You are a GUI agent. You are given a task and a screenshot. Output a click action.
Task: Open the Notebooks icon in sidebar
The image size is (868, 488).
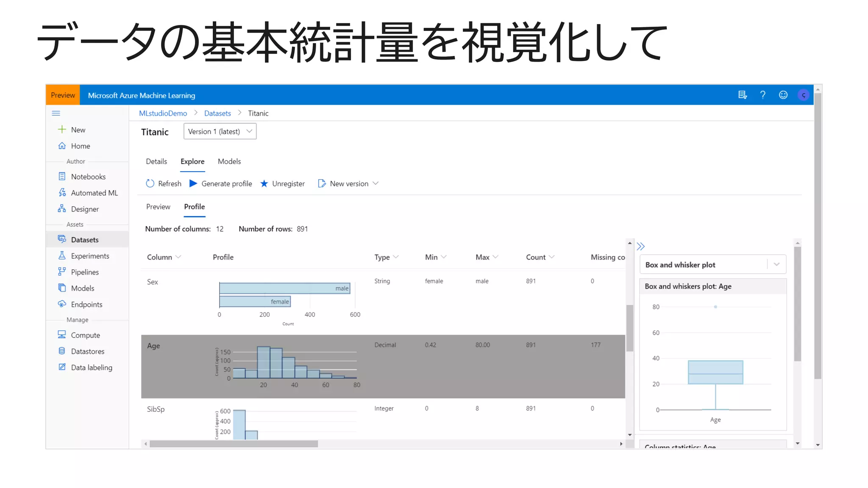tap(62, 176)
